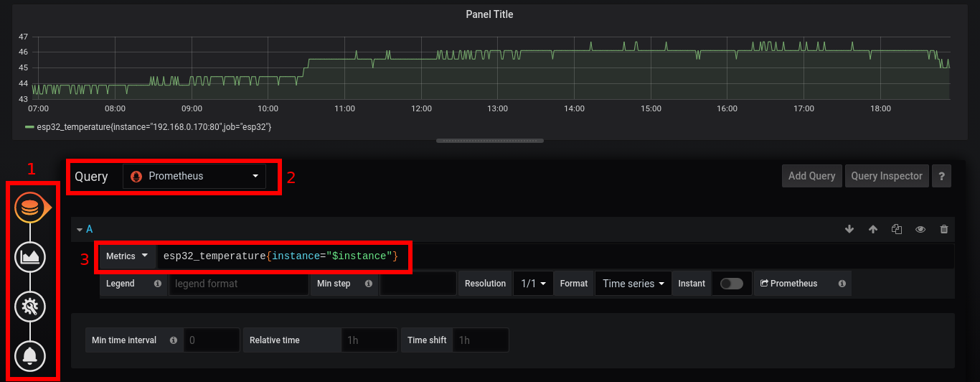Open the Visualization chart tab icon
The image size is (980, 382).
tap(29, 257)
